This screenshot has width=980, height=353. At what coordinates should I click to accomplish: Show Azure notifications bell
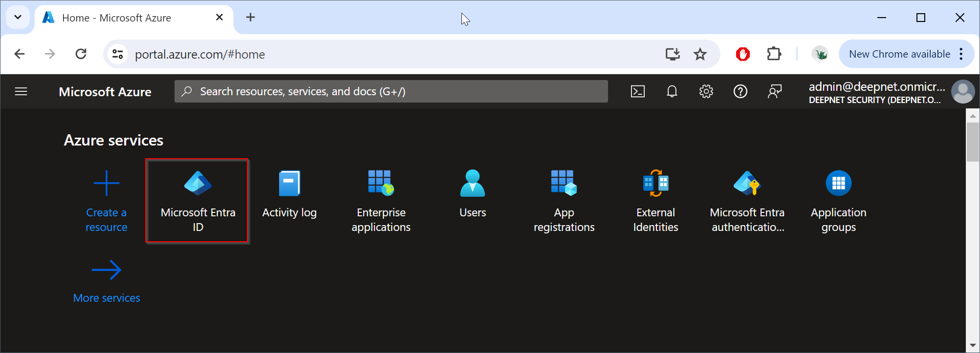[x=672, y=91]
